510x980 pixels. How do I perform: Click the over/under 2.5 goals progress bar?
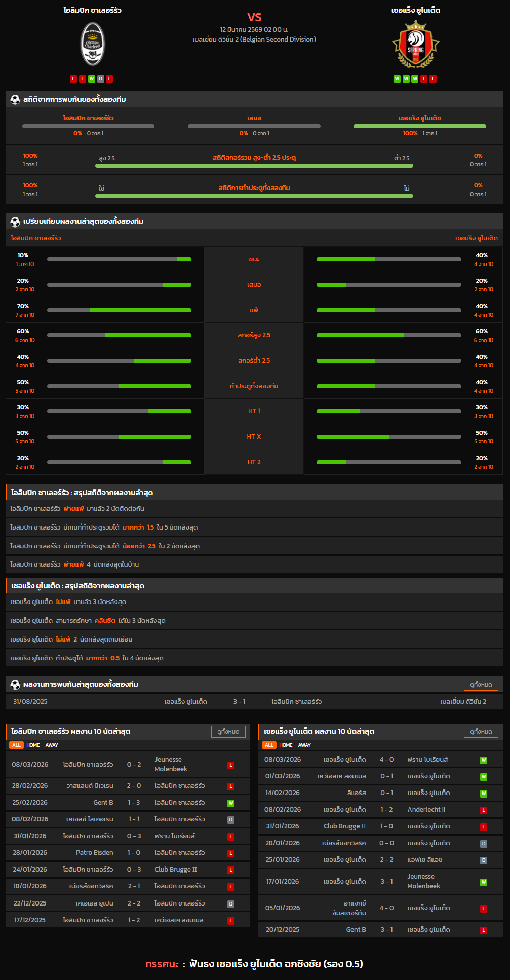click(x=254, y=166)
